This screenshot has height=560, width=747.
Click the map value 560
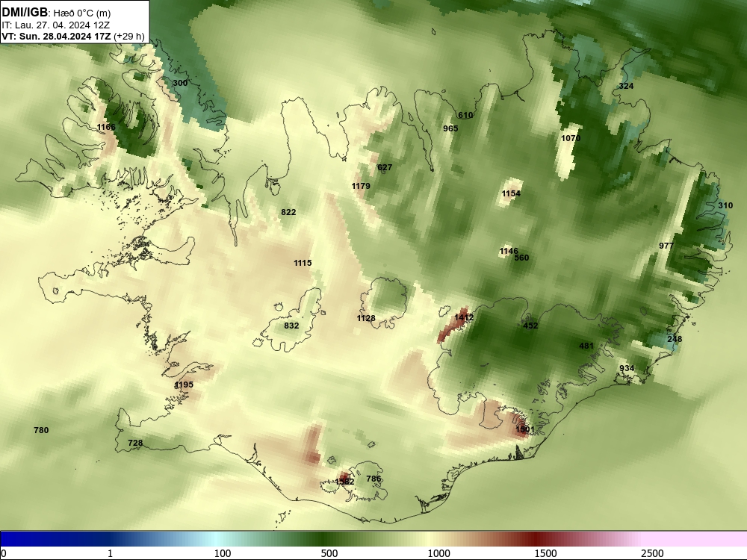point(521,258)
